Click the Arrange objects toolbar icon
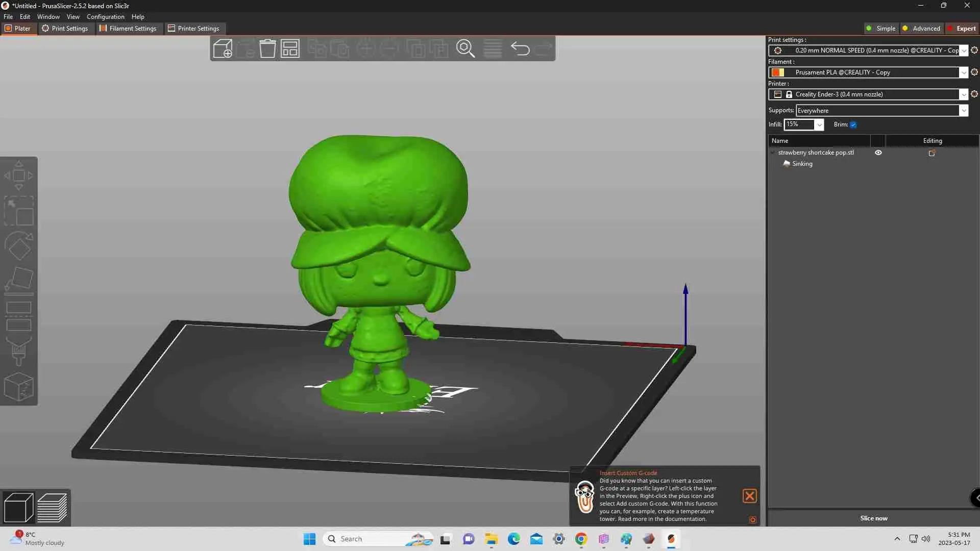Viewport: 980px width, 551px height. tap(290, 49)
